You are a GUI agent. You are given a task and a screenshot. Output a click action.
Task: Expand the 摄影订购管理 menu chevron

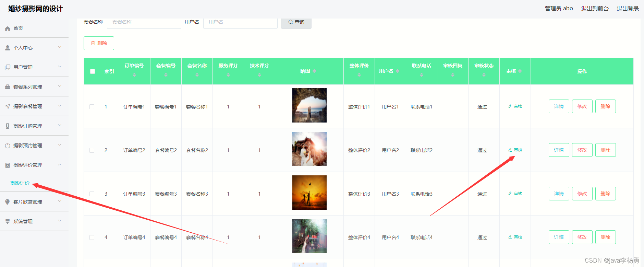click(x=60, y=125)
